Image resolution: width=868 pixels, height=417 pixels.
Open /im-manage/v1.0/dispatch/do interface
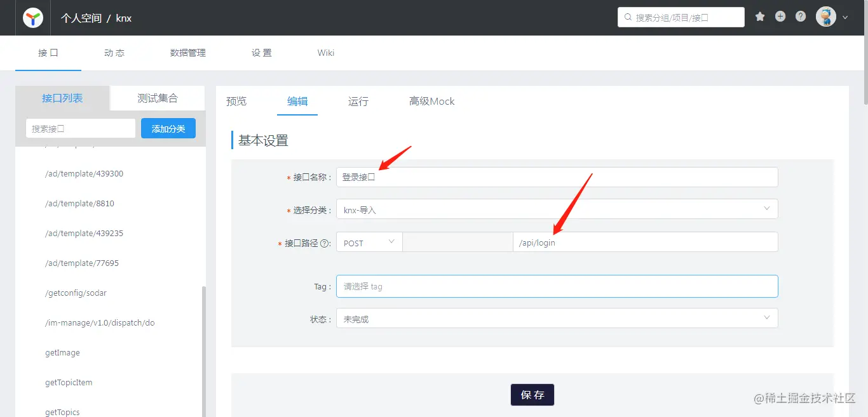click(100, 322)
